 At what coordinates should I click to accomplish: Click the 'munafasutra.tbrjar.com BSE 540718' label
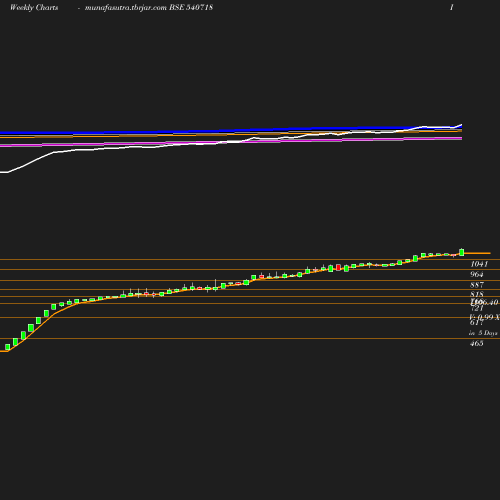pos(149,7)
